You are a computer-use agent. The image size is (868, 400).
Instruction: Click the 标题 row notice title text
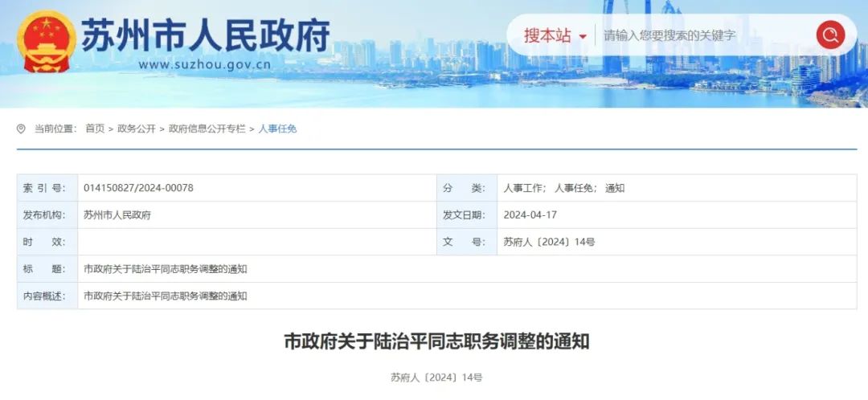pyautogui.click(x=165, y=269)
